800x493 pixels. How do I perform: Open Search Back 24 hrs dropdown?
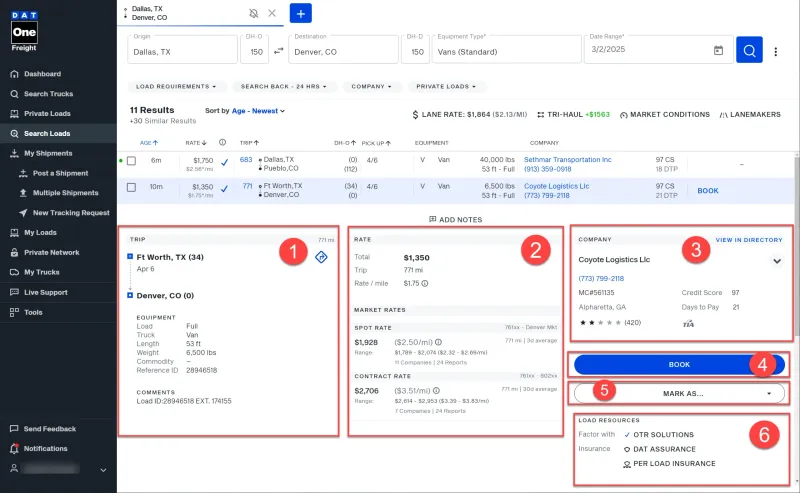284,87
